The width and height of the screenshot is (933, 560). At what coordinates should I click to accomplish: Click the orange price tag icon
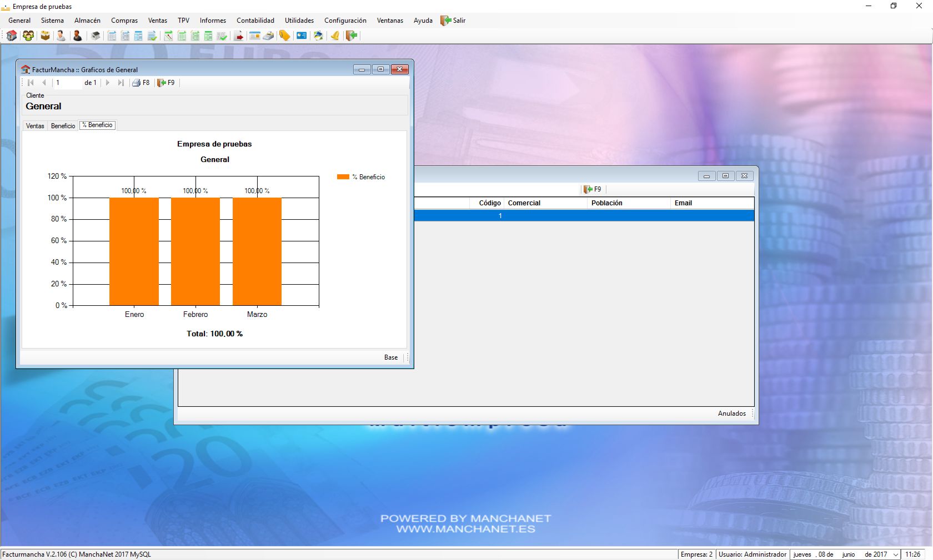284,36
